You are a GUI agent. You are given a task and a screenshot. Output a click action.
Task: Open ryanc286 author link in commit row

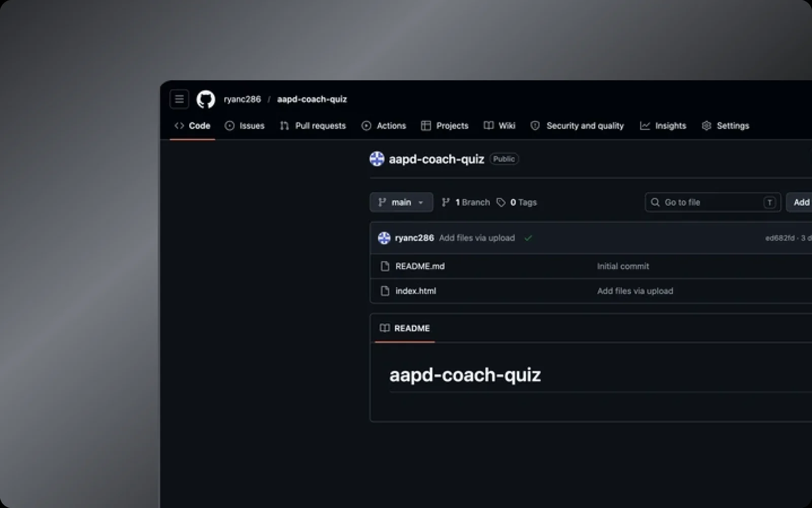(414, 238)
